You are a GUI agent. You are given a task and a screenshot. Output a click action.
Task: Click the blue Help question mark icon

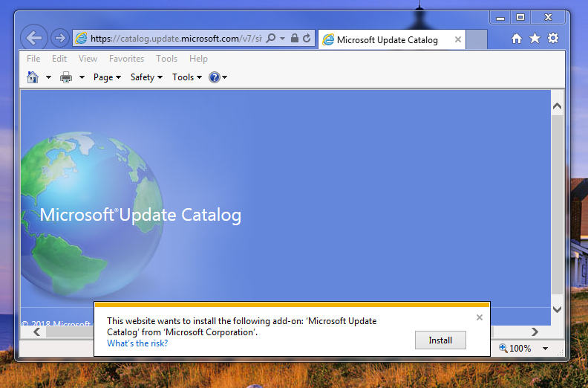click(215, 77)
